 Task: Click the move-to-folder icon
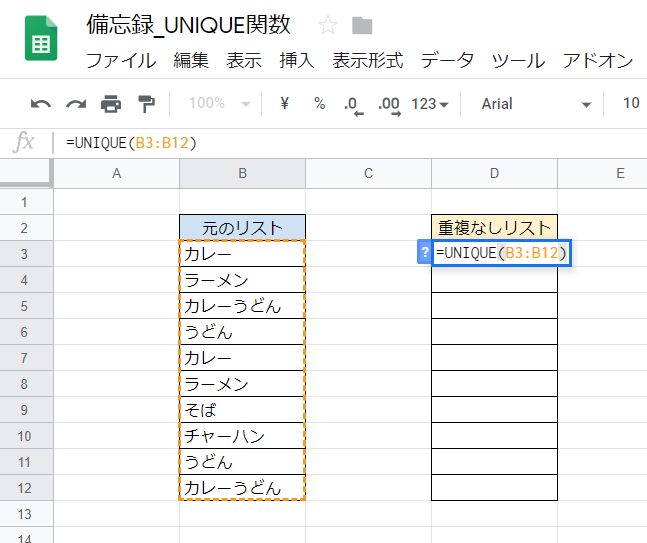[362, 26]
